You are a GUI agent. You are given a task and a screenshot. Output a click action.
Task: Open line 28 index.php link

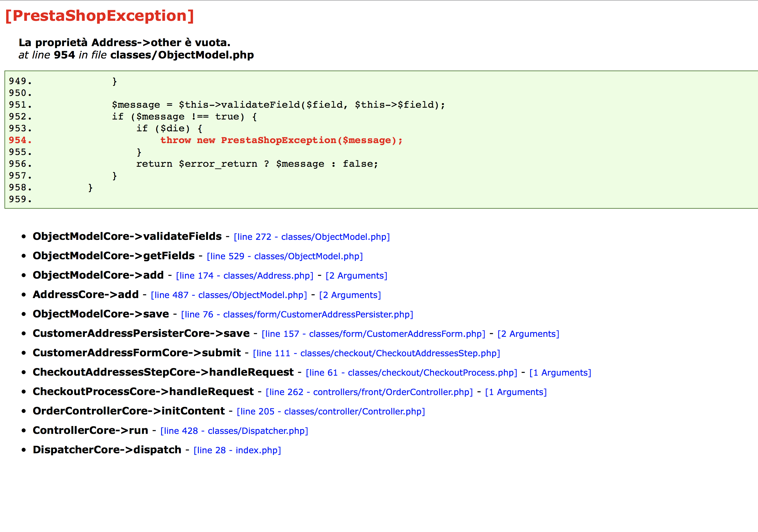(237, 450)
